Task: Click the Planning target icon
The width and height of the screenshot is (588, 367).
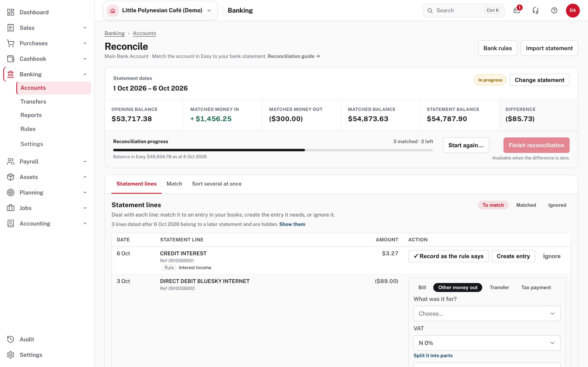Action: click(11, 192)
